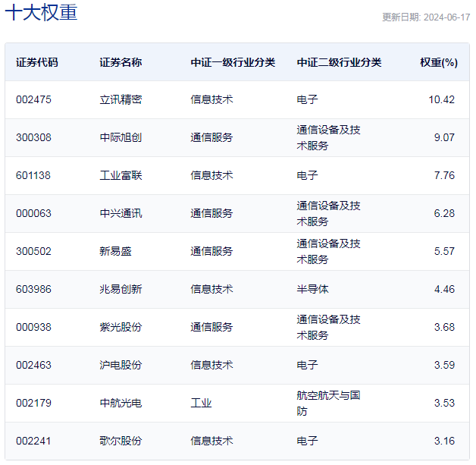Select security name 中兴通讯
The image size is (476, 465).
pos(121,213)
